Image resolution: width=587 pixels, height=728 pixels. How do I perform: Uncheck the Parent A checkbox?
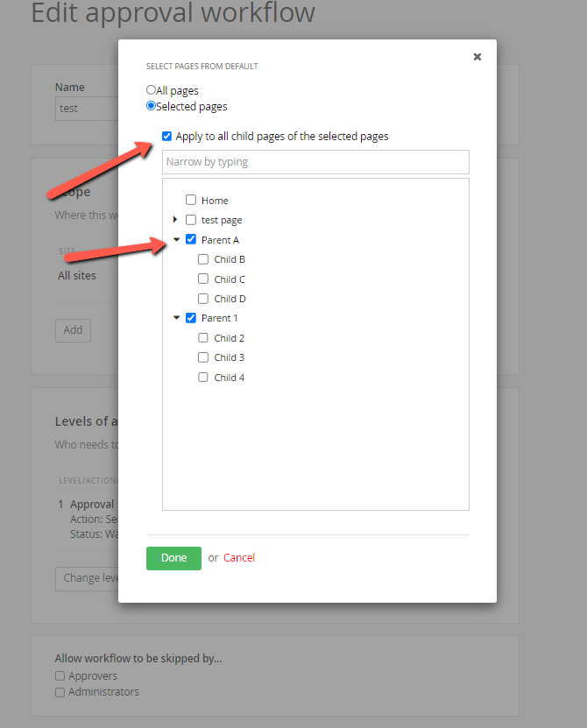click(191, 239)
